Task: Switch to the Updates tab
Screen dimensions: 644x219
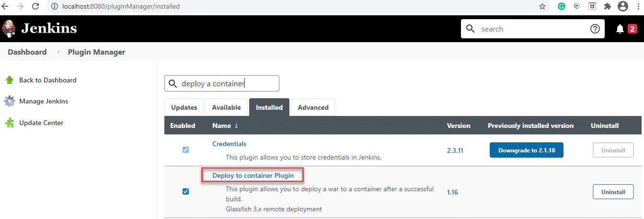Action: (184, 107)
